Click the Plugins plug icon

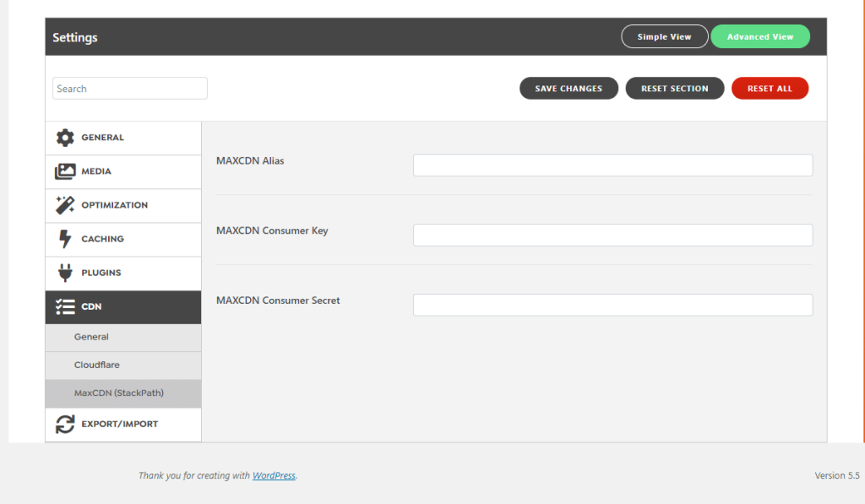coord(65,273)
